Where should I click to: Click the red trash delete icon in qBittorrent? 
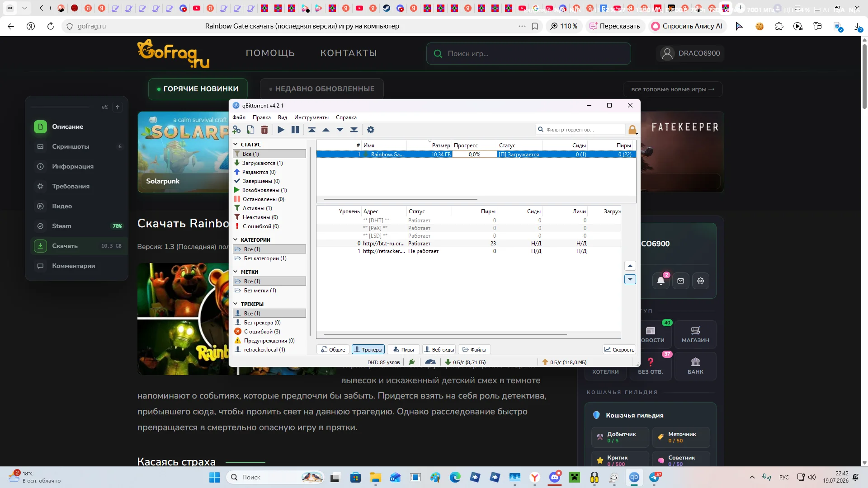264,130
